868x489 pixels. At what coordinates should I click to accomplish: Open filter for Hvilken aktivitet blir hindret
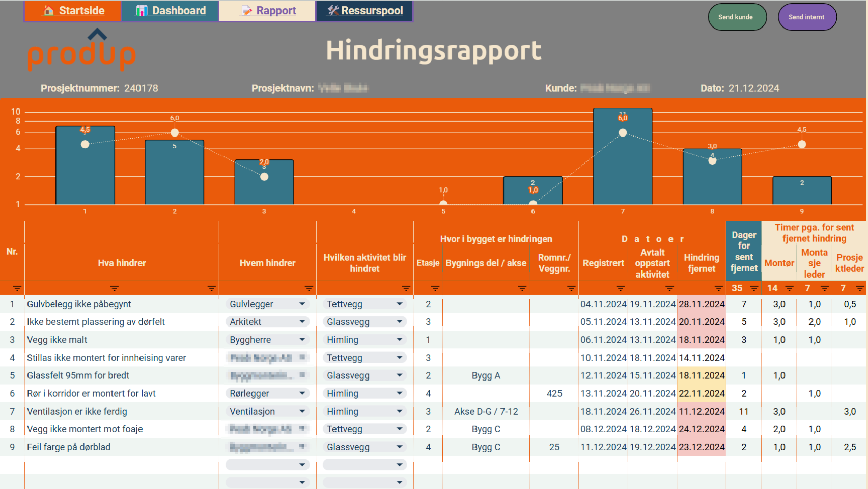tap(406, 288)
